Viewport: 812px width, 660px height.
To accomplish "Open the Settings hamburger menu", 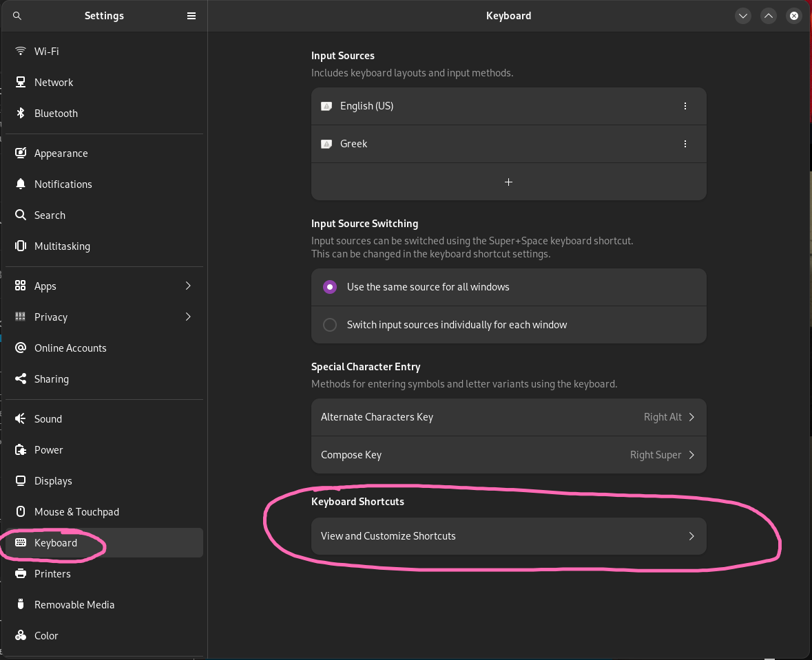I will (x=191, y=16).
